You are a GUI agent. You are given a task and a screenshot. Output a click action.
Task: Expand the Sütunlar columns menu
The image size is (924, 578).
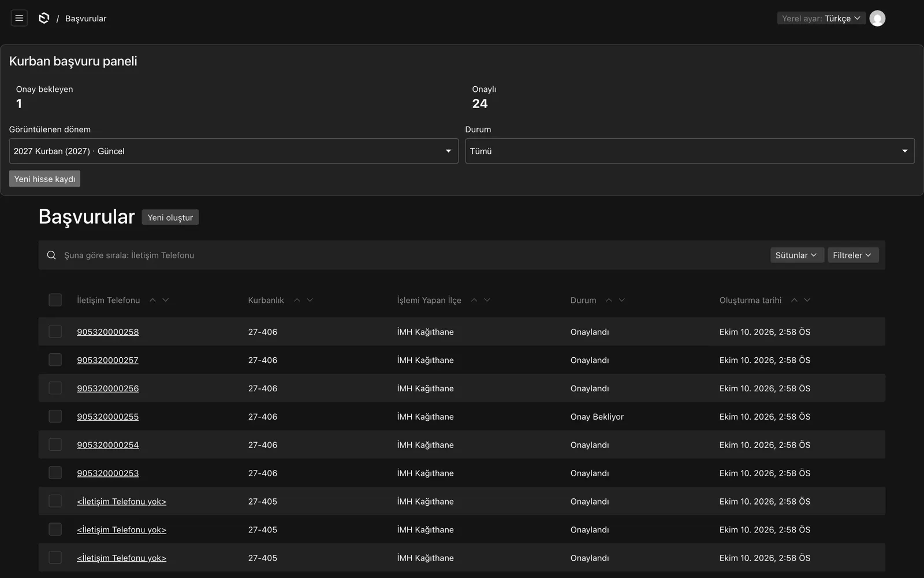pos(797,255)
